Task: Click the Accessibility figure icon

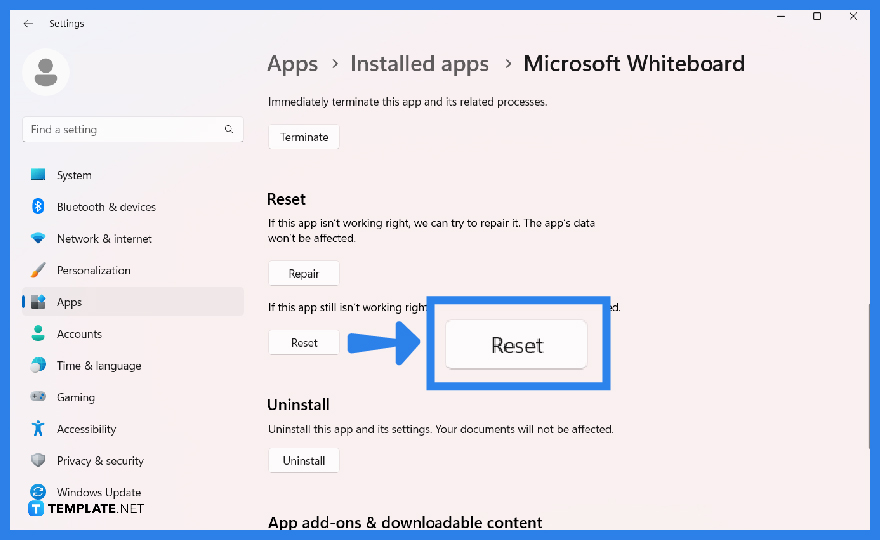Action: (38, 428)
